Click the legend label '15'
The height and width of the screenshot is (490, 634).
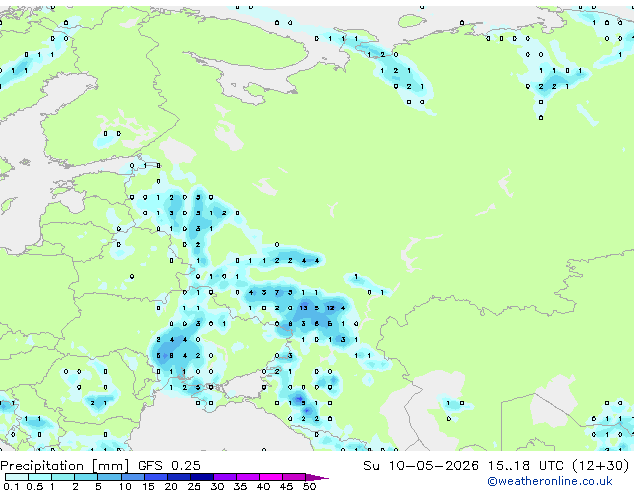tap(148, 486)
